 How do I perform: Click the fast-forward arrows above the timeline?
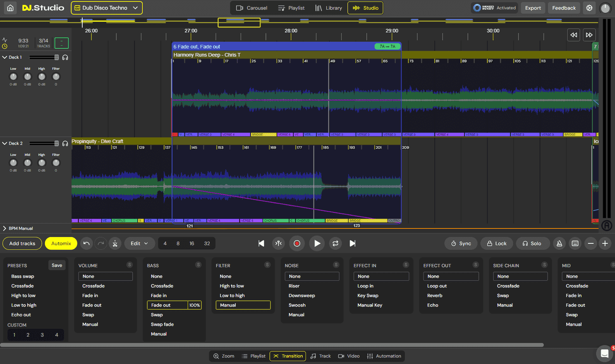tap(589, 35)
